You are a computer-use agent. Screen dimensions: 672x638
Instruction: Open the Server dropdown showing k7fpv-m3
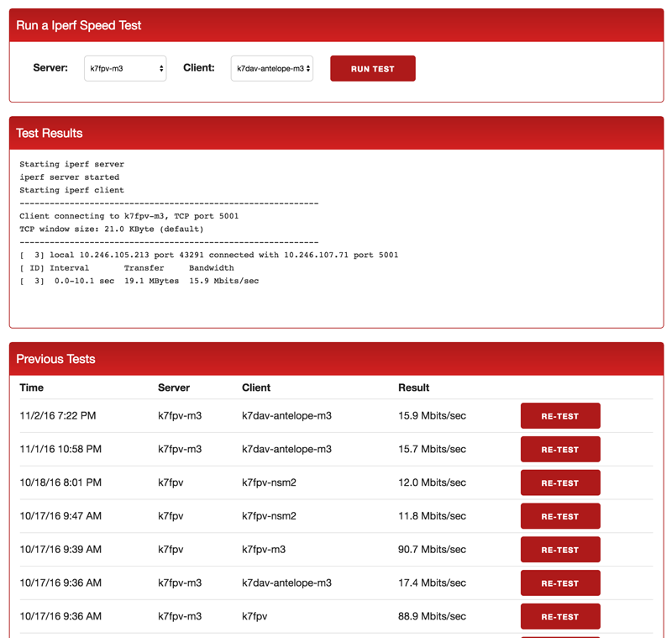pyautogui.click(x=125, y=68)
